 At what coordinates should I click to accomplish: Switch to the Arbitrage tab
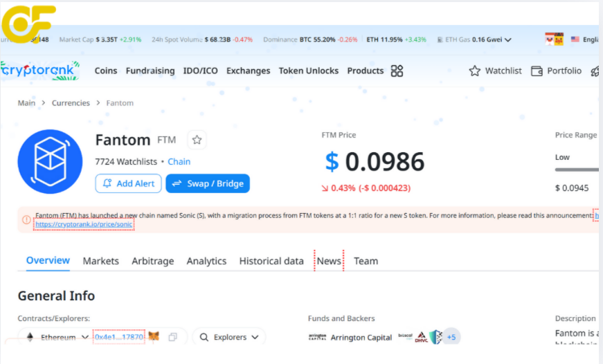pyautogui.click(x=153, y=261)
